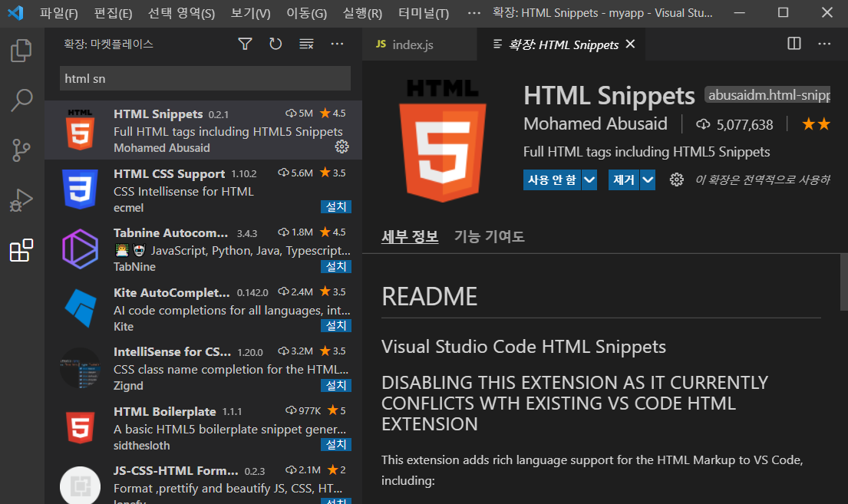
Task: Click the 5,077,638 install count
Action: (744, 125)
